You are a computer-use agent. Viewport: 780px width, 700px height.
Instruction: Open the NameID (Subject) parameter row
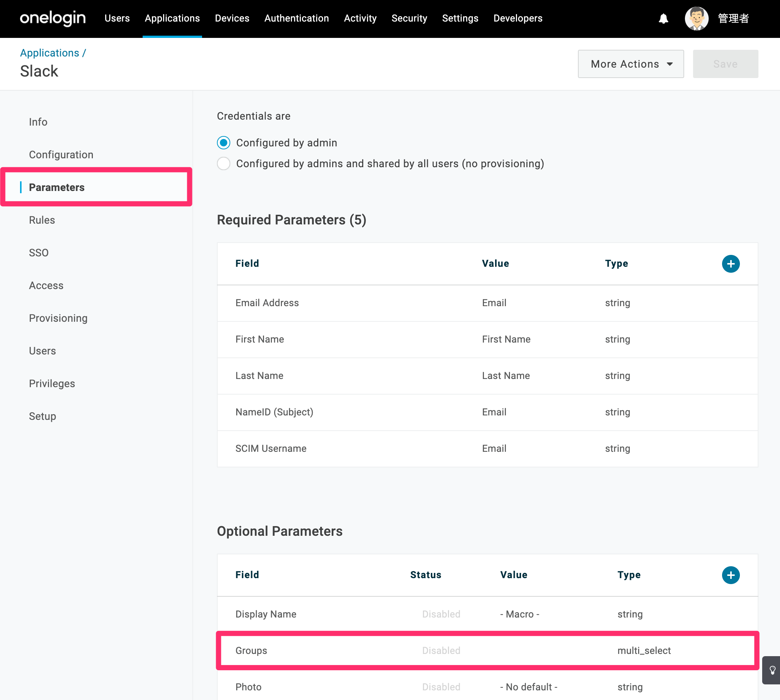tap(487, 412)
